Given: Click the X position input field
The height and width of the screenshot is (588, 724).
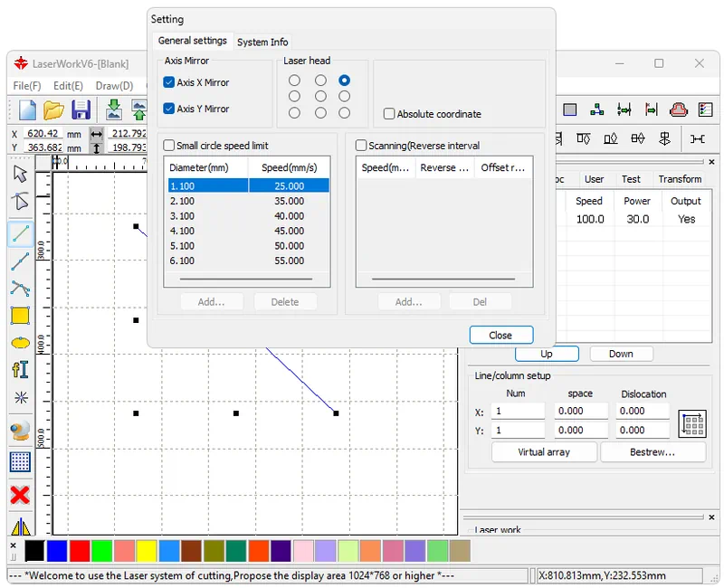Looking at the screenshot, I should coord(43,133).
